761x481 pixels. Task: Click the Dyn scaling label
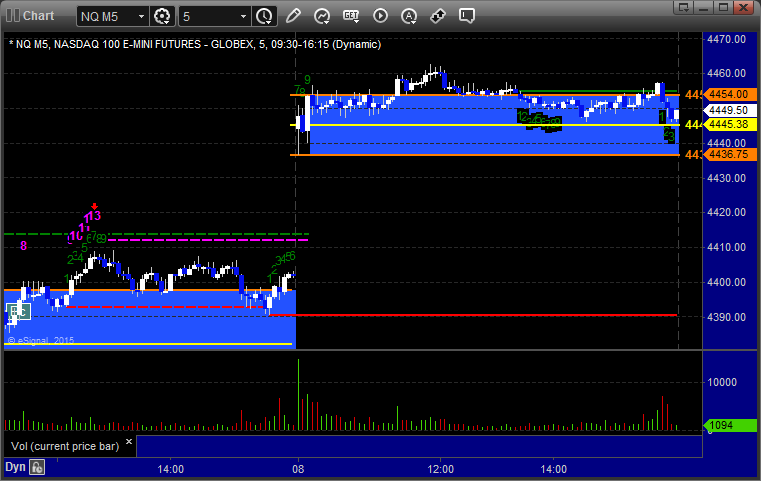[15, 467]
